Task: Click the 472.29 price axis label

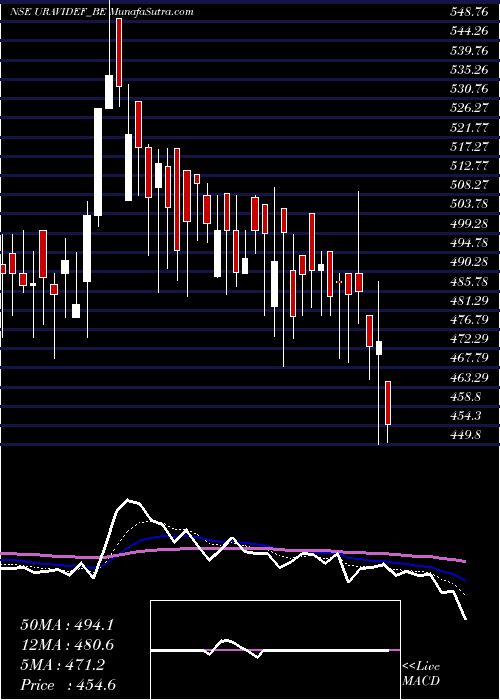Action: (x=469, y=339)
